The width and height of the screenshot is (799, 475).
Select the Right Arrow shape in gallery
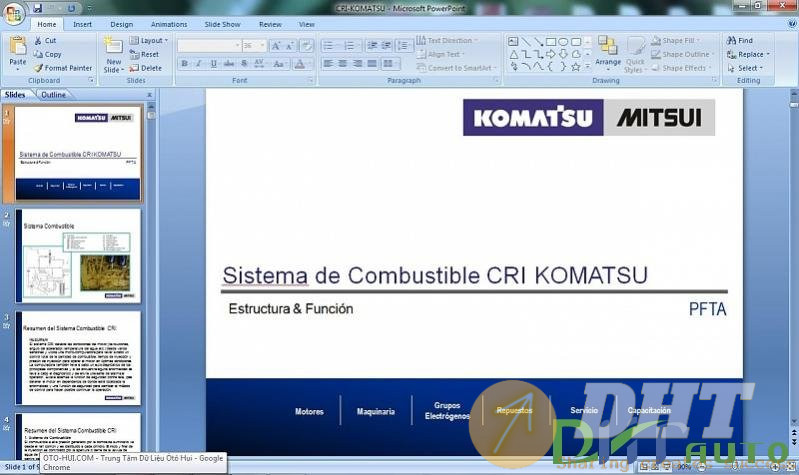pos(551,54)
